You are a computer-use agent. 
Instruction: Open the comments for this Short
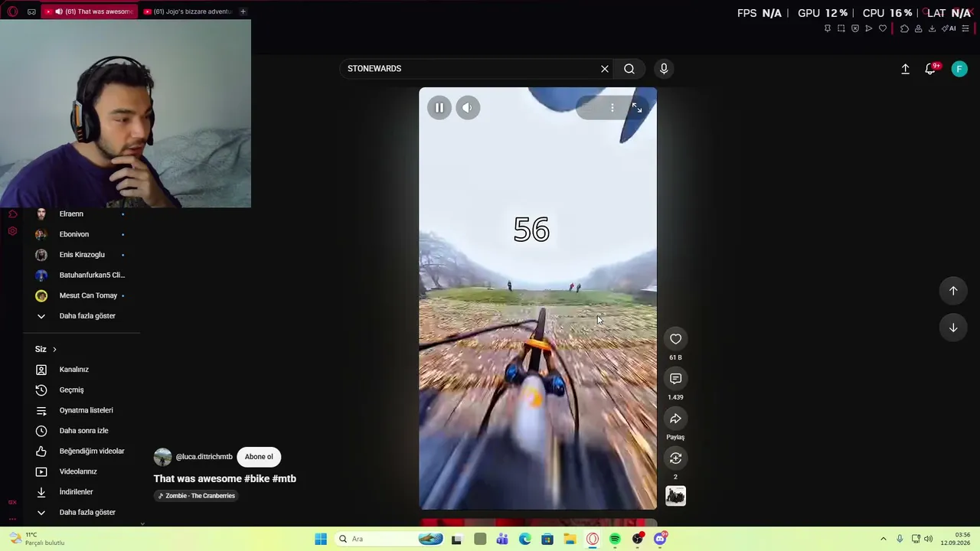coord(675,379)
